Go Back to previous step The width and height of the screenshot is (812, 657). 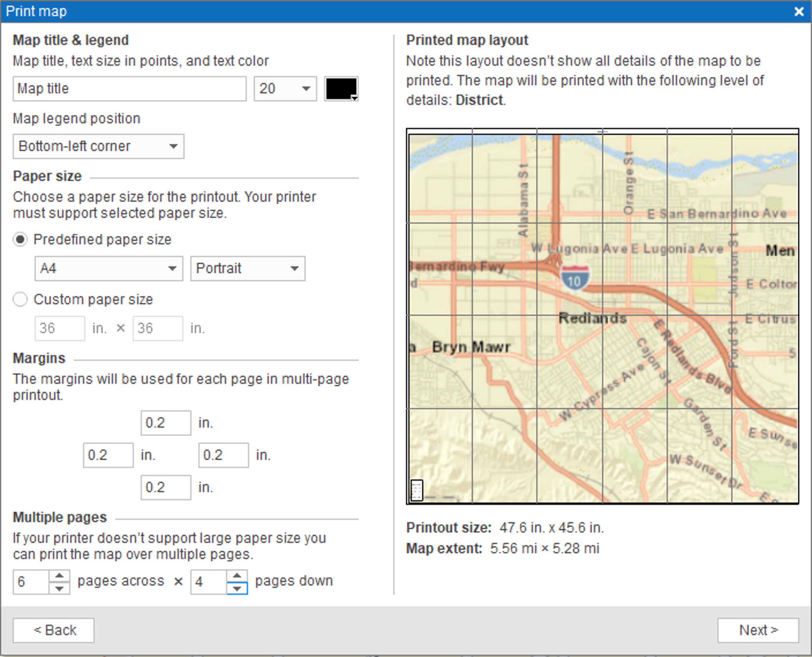(53, 630)
